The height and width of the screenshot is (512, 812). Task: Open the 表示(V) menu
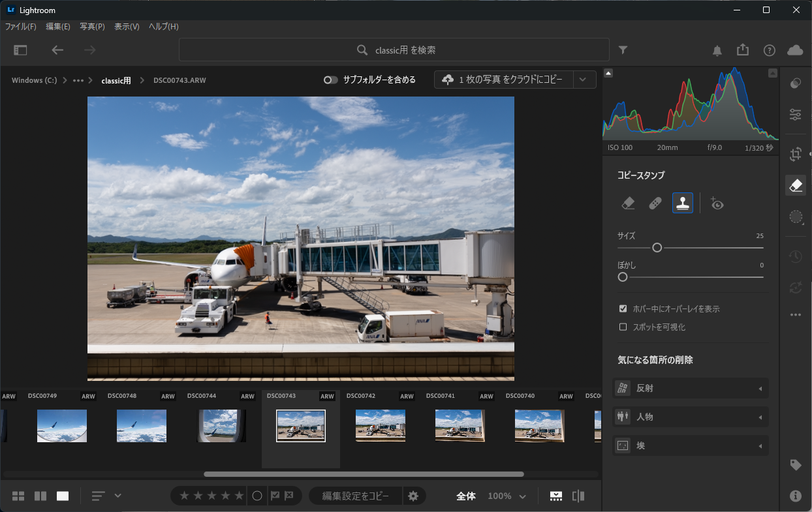point(127,27)
